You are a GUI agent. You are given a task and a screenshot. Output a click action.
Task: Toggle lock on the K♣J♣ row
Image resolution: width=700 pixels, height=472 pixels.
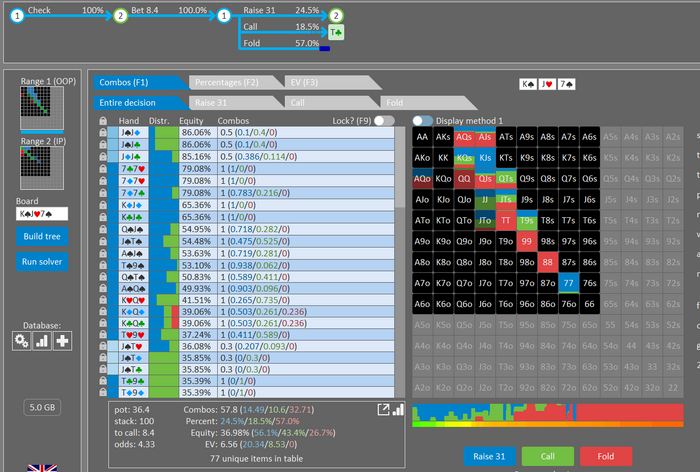tap(103, 217)
